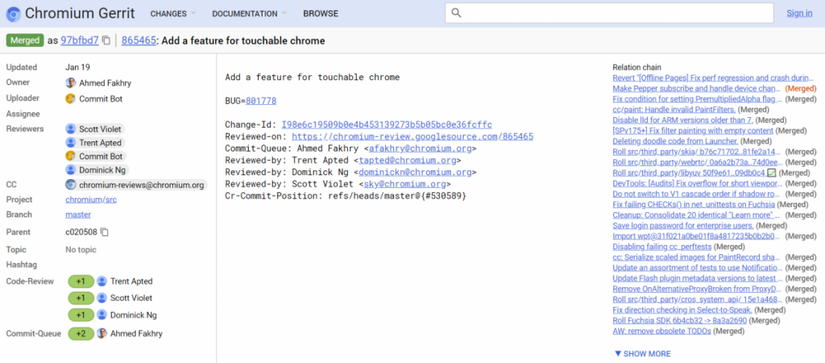Click the Sign in link
Viewport: 825px width, 363px height.
(x=799, y=13)
